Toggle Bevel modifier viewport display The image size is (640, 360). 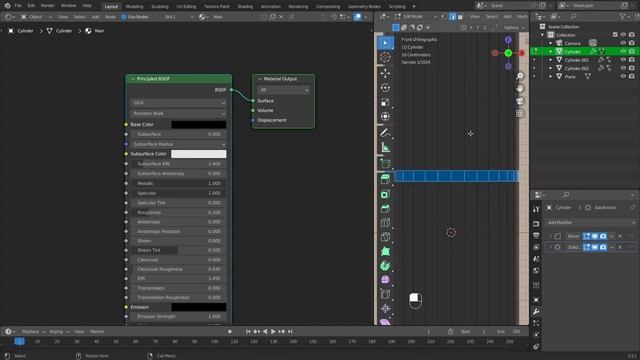(x=595, y=236)
